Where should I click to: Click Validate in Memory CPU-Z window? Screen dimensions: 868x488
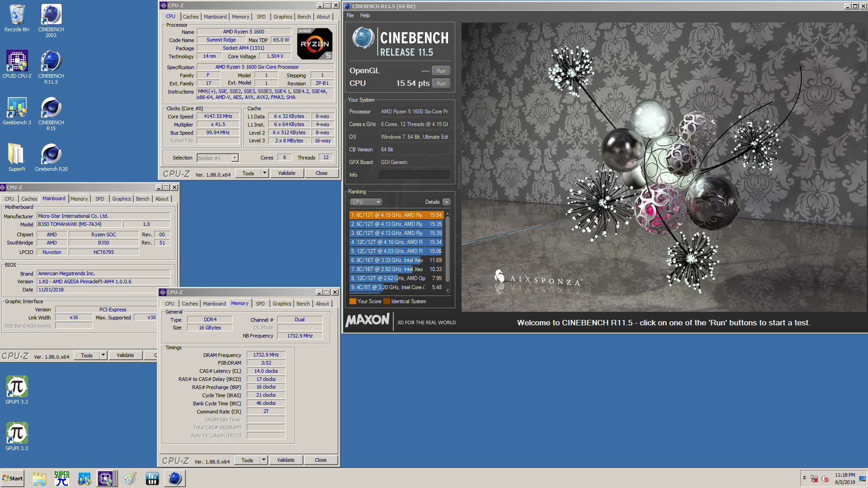(x=286, y=460)
